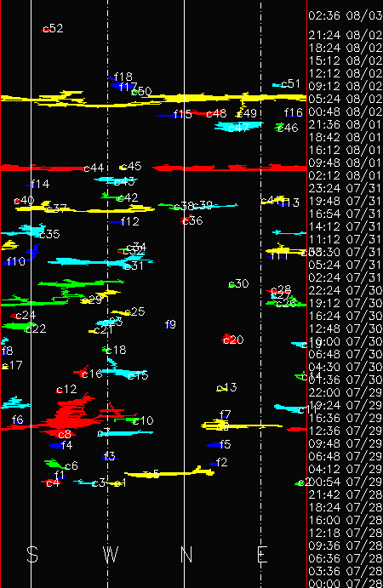Select the red c20 event
Image resolution: width=383 pixels, height=588 pixels.
coord(233,340)
